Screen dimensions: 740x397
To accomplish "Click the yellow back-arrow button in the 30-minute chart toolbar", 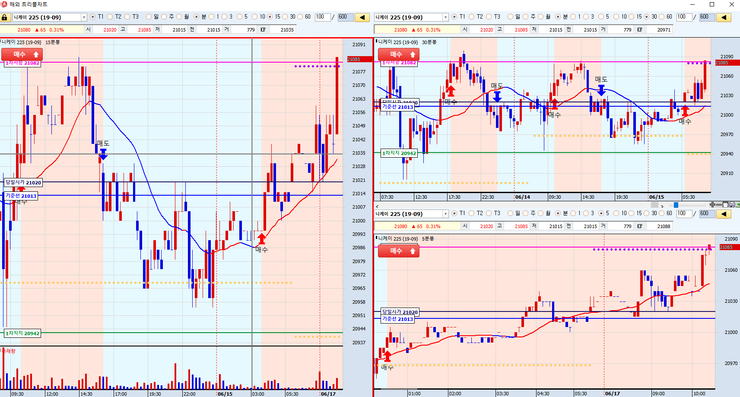I will point(723,17).
